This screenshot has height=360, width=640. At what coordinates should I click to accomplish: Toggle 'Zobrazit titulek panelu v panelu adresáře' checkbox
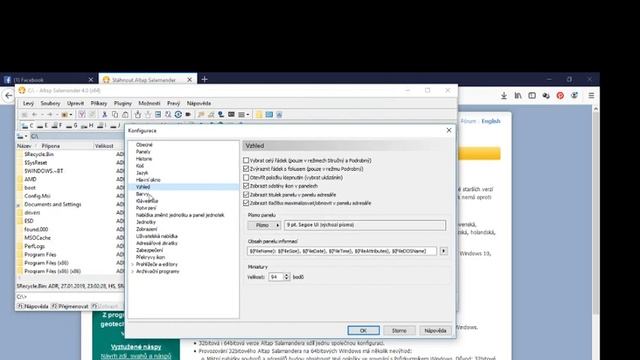pyautogui.click(x=246, y=195)
